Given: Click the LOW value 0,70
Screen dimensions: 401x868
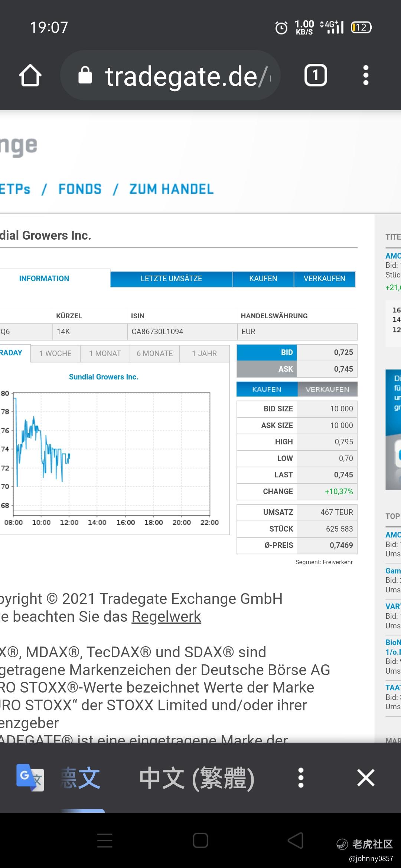Looking at the screenshot, I should (346, 458).
